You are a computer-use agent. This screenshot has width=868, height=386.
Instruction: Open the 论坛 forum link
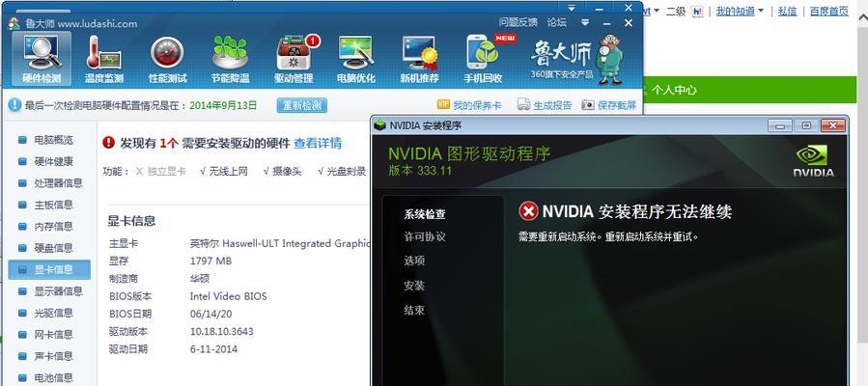557,22
